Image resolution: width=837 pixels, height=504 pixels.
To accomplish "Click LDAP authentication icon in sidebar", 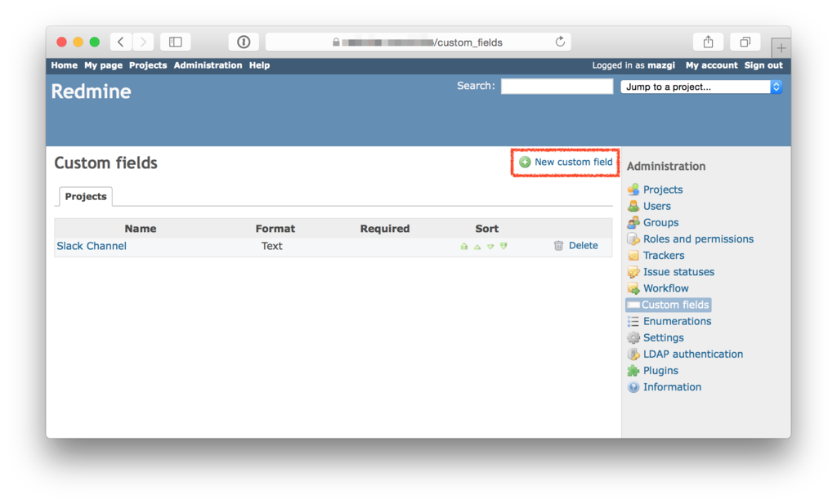I will pos(633,355).
